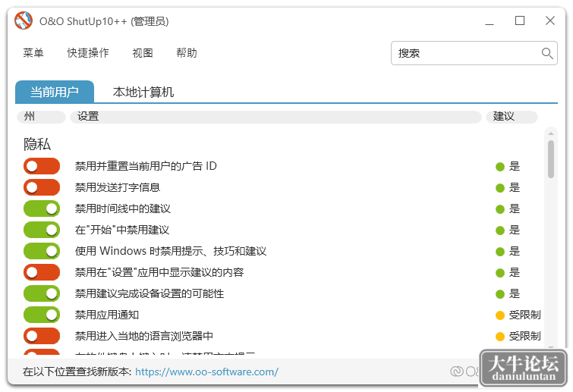The width and height of the screenshot is (573, 392).
Task: Enable 禁用发送打字信息 toggle
Action: point(42,187)
